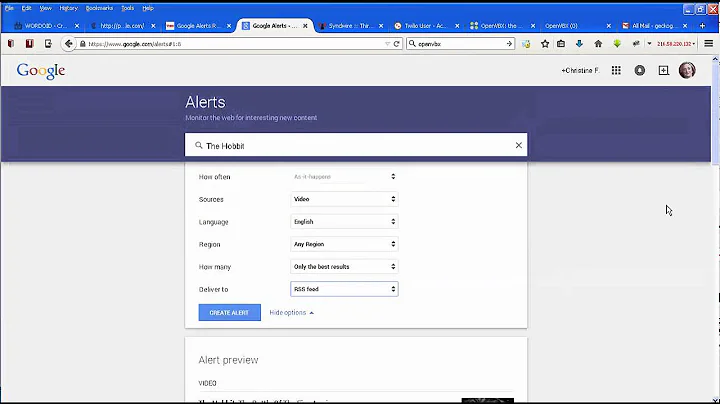
Task: Click the green download arrow extension icon
Action: click(617, 44)
